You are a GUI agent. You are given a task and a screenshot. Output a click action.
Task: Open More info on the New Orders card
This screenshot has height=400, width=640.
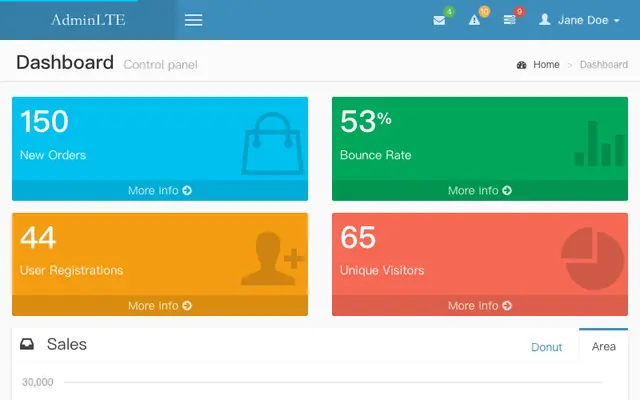160,190
